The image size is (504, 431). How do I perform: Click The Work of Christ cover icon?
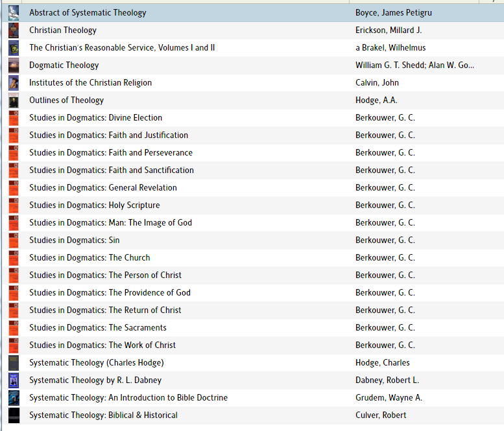coord(14,345)
